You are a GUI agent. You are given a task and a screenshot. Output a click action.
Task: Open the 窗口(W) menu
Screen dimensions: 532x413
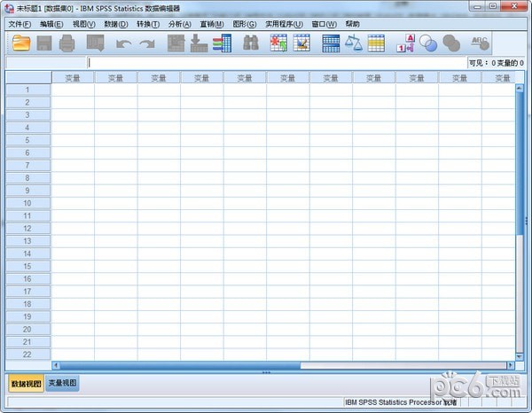[324, 24]
